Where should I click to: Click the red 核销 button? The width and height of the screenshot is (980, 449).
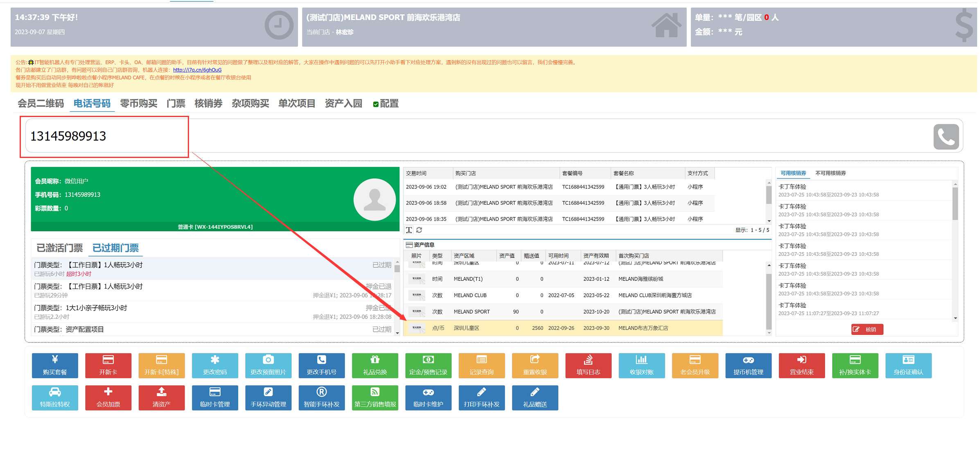pos(867,329)
